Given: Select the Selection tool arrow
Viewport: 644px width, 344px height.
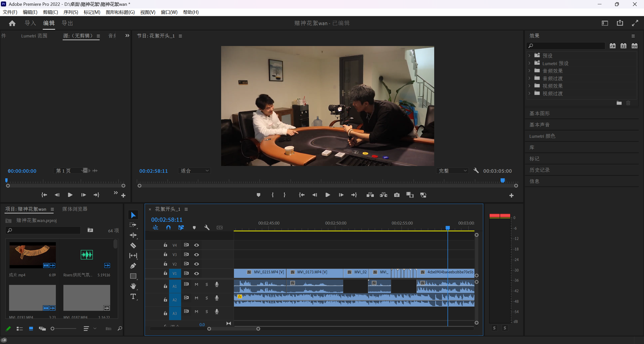Looking at the screenshot, I should tap(133, 215).
